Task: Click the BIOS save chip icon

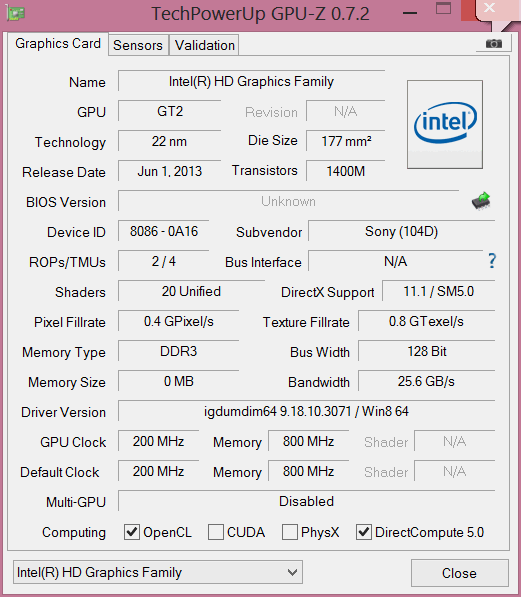Action: pos(481,201)
